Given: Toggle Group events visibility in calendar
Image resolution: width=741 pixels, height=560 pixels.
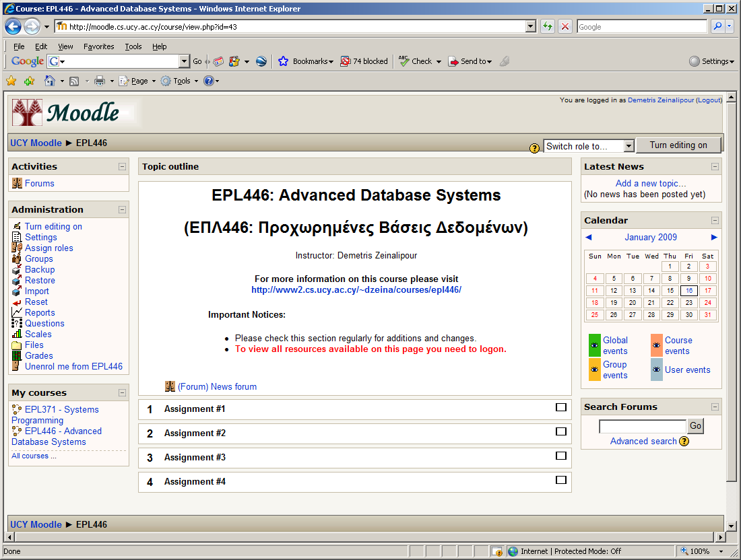Looking at the screenshot, I should click(595, 370).
